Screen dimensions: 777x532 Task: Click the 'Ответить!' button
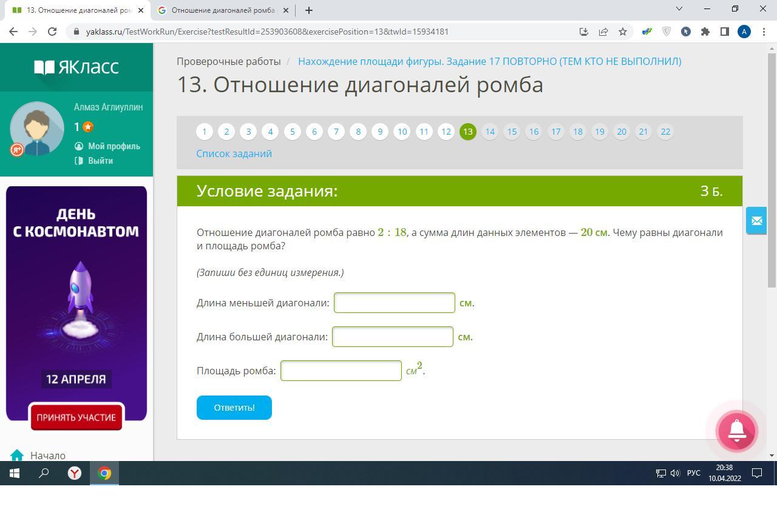(x=234, y=408)
